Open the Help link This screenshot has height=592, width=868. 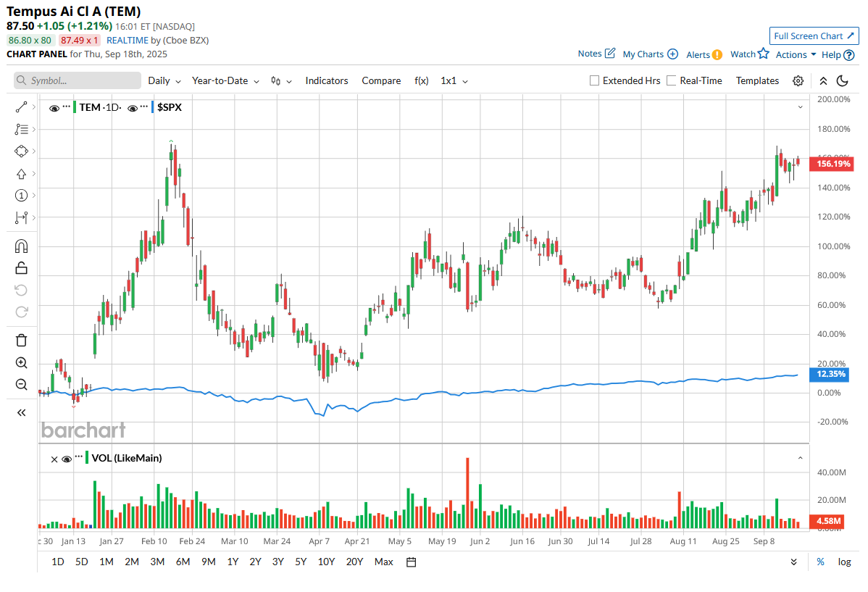pyautogui.click(x=838, y=55)
